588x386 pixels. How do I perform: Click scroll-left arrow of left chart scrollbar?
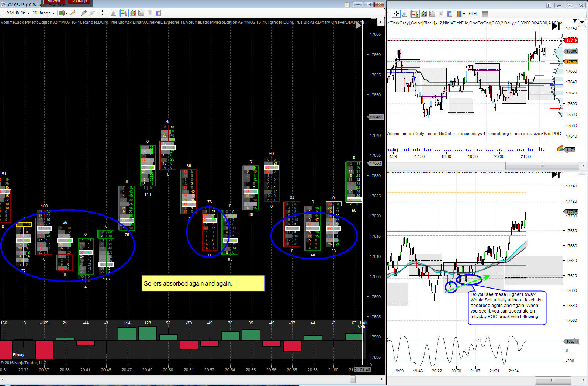pyautogui.click(x=3, y=379)
